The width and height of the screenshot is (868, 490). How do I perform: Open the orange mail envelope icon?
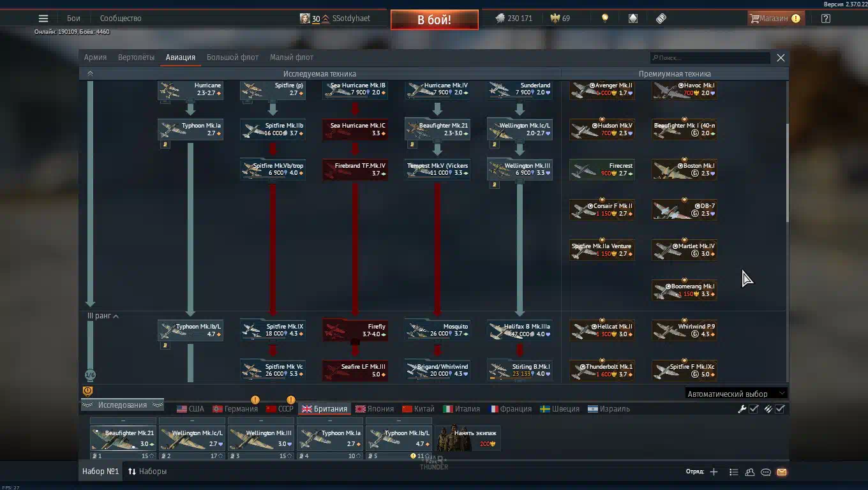782,472
